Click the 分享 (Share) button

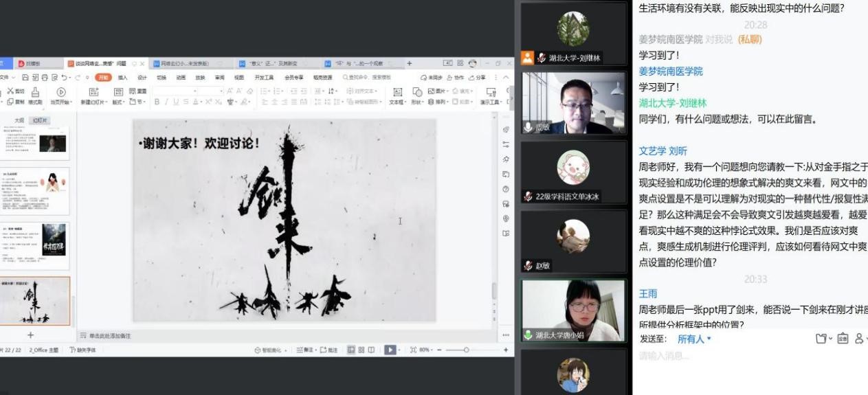477,78
